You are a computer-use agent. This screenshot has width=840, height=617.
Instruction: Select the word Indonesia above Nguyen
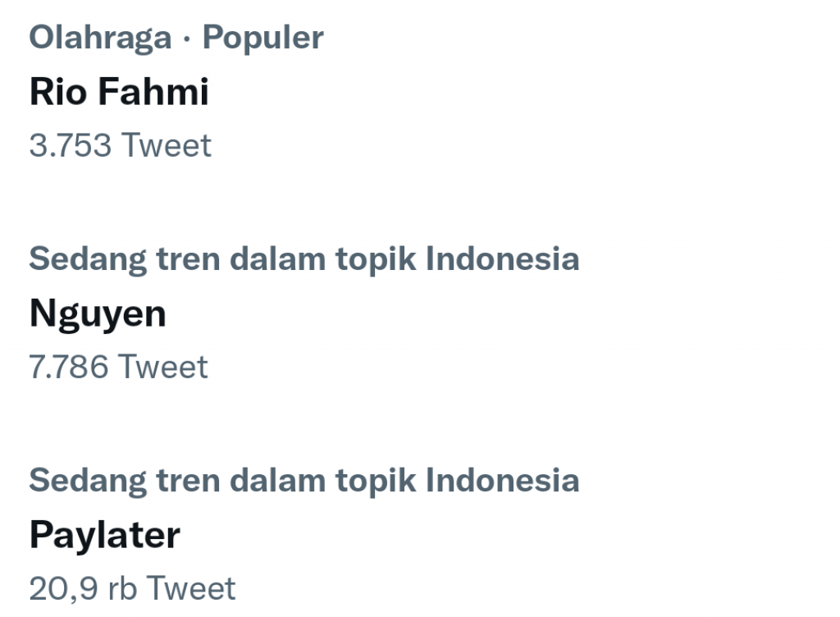[x=502, y=259]
